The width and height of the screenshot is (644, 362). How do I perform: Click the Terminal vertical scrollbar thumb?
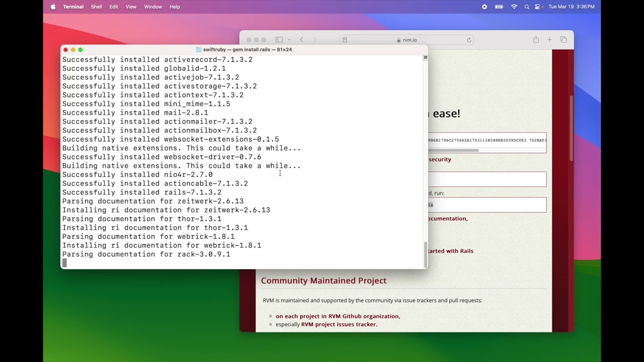[425, 254]
